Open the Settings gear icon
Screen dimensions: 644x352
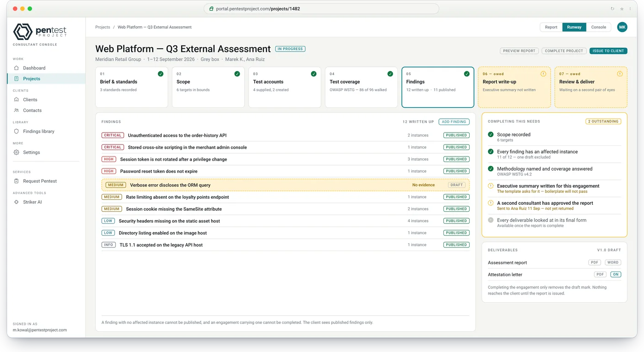tap(17, 152)
